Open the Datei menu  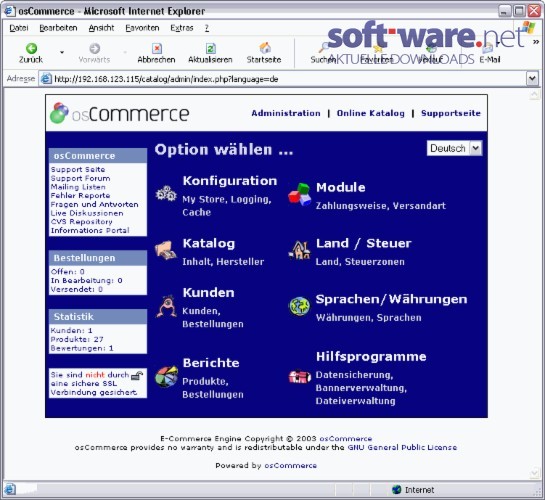point(19,28)
